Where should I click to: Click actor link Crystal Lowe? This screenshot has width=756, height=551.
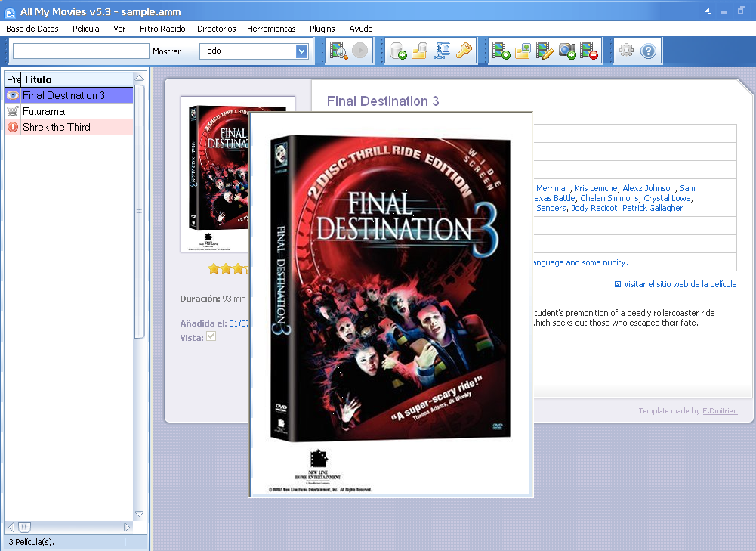click(668, 198)
